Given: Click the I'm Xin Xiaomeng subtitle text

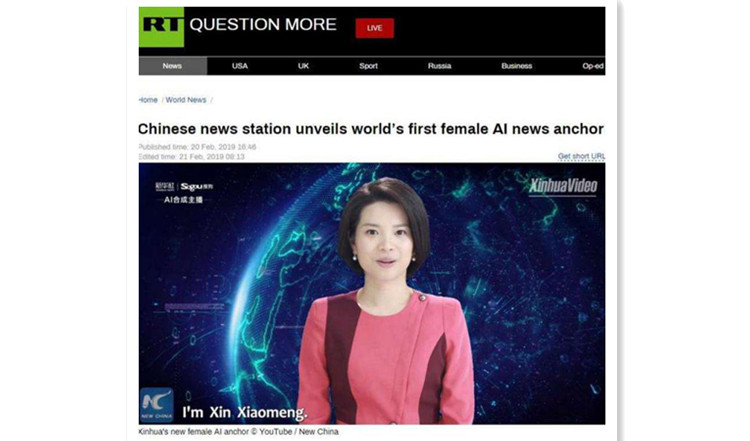Looking at the screenshot, I should coord(245,412).
